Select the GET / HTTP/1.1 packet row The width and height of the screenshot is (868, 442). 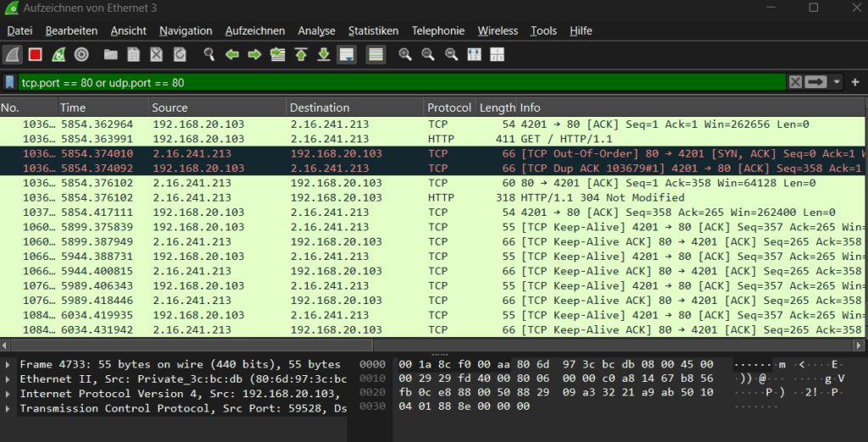tap(431, 139)
